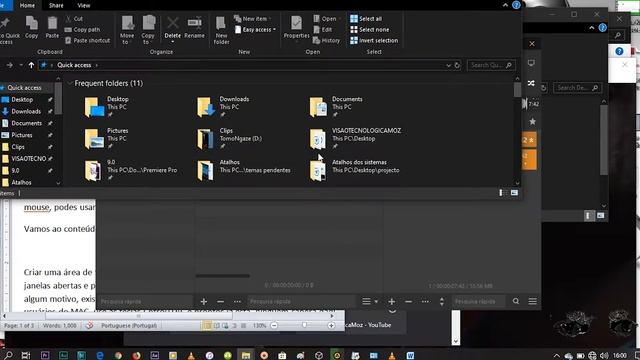
Task: Select Documents in the navigation pane
Action: tap(27, 123)
